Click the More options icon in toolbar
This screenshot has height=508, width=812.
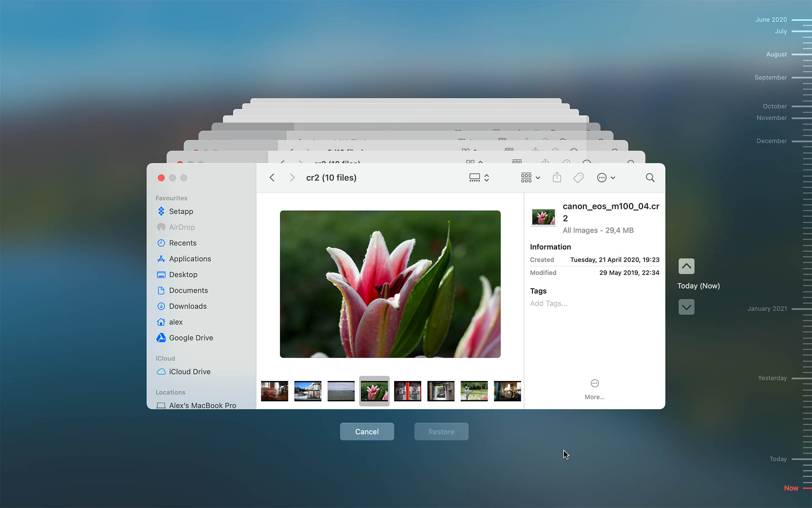click(x=602, y=177)
